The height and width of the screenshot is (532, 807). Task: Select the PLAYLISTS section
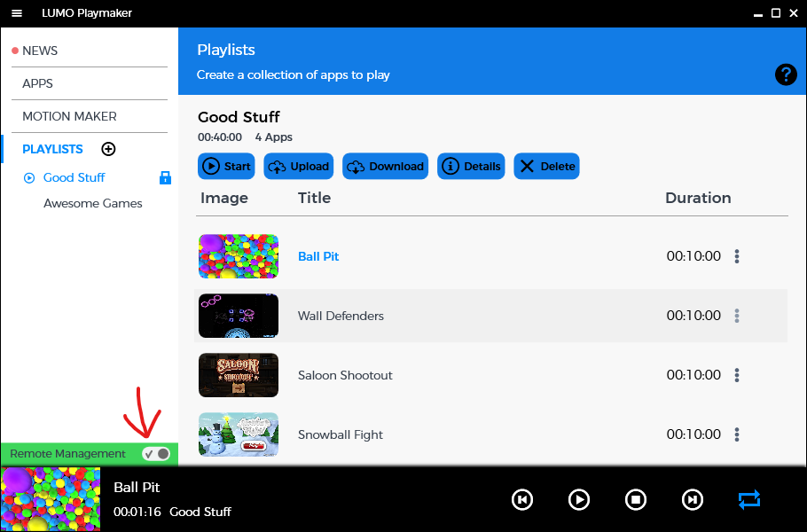click(x=52, y=149)
